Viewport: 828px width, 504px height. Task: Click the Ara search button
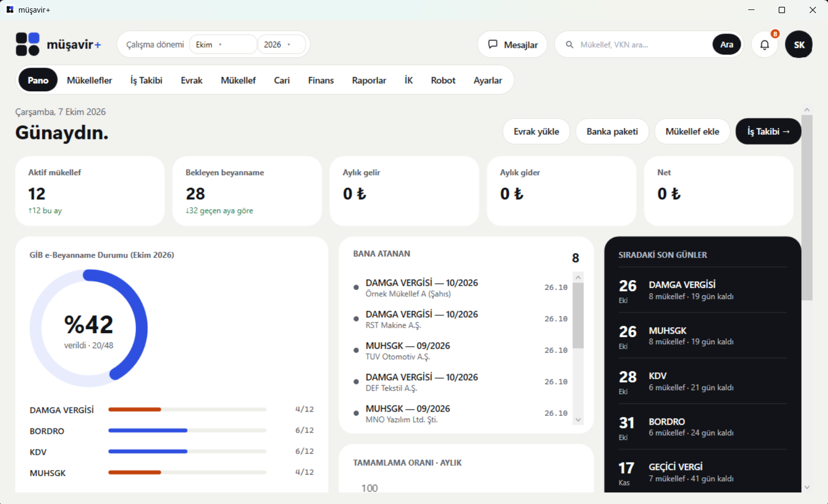point(727,45)
